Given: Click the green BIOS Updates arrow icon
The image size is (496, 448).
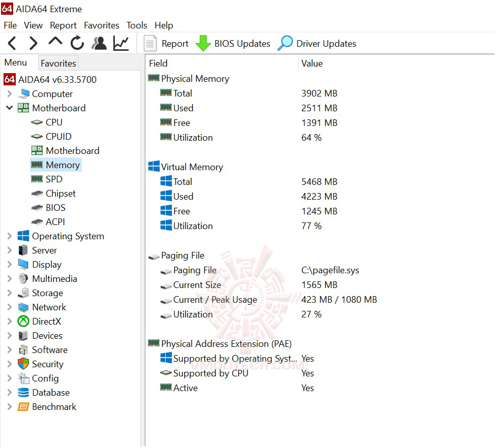Looking at the screenshot, I should pyautogui.click(x=203, y=43).
